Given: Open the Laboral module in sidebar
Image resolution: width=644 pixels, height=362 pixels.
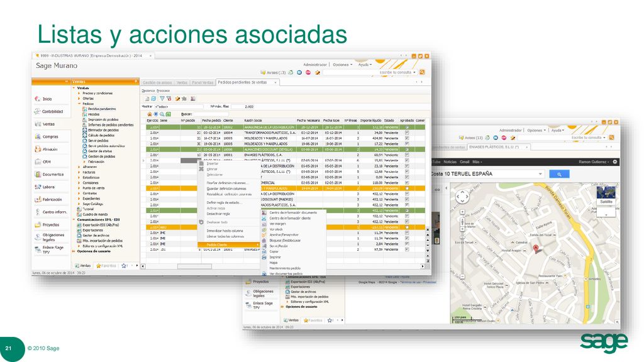Looking at the screenshot, I should point(45,187).
